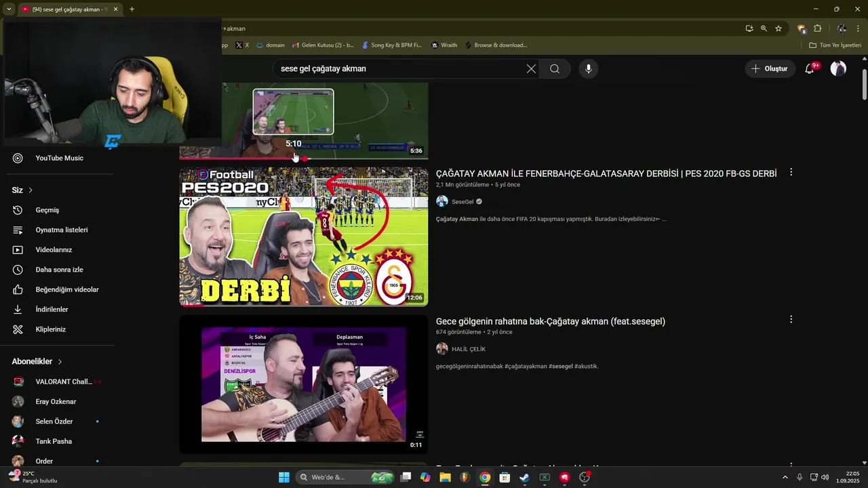Open the domain bookmark
868x488 pixels.
pyautogui.click(x=269, y=45)
